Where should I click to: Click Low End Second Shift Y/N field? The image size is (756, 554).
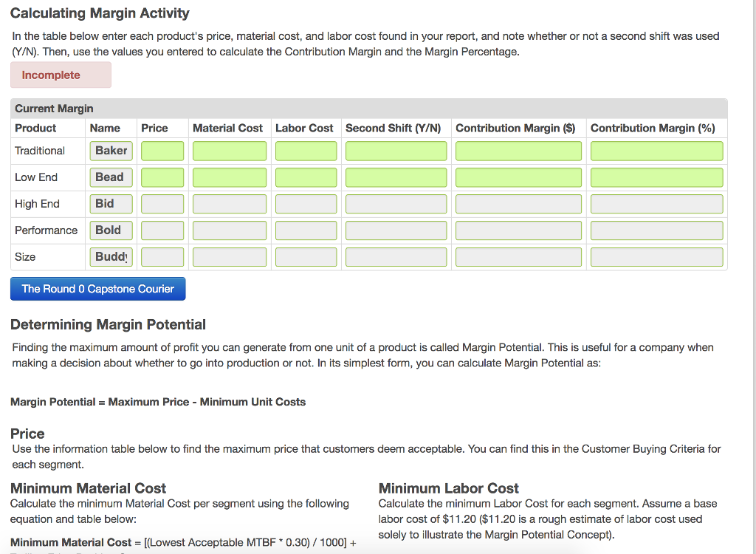coord(396,177)
